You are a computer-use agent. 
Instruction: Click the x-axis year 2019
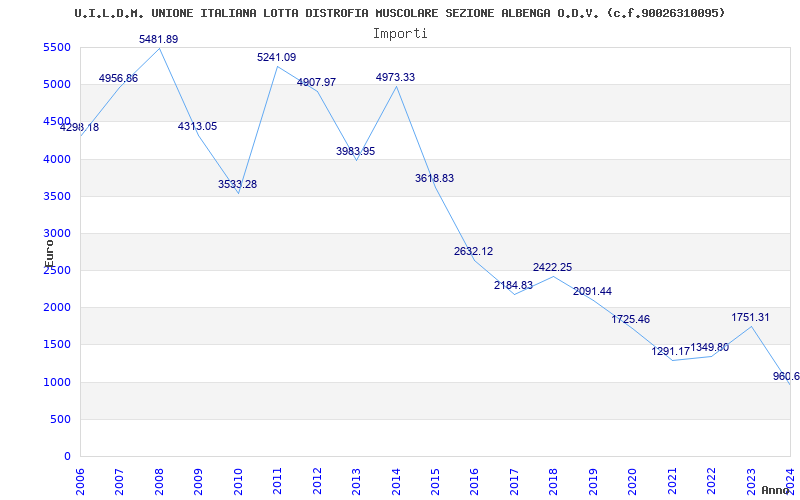click(593, 481)
